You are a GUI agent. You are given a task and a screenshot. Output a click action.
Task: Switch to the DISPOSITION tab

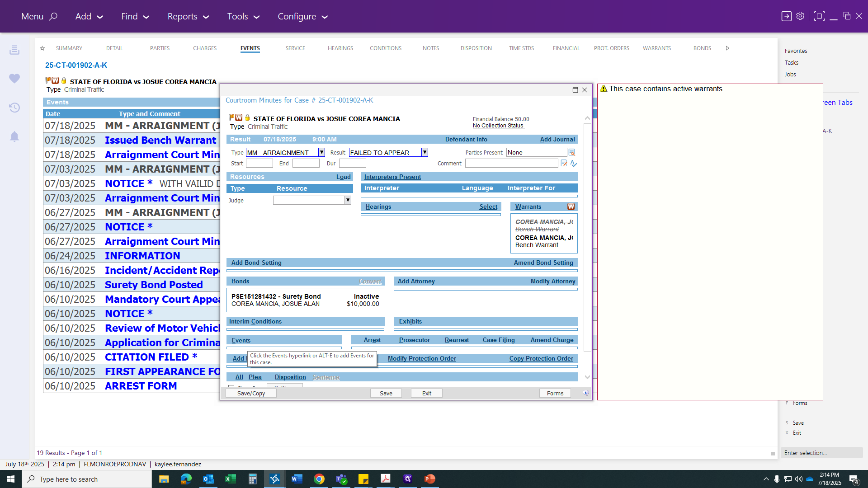(x=476, y=48)
